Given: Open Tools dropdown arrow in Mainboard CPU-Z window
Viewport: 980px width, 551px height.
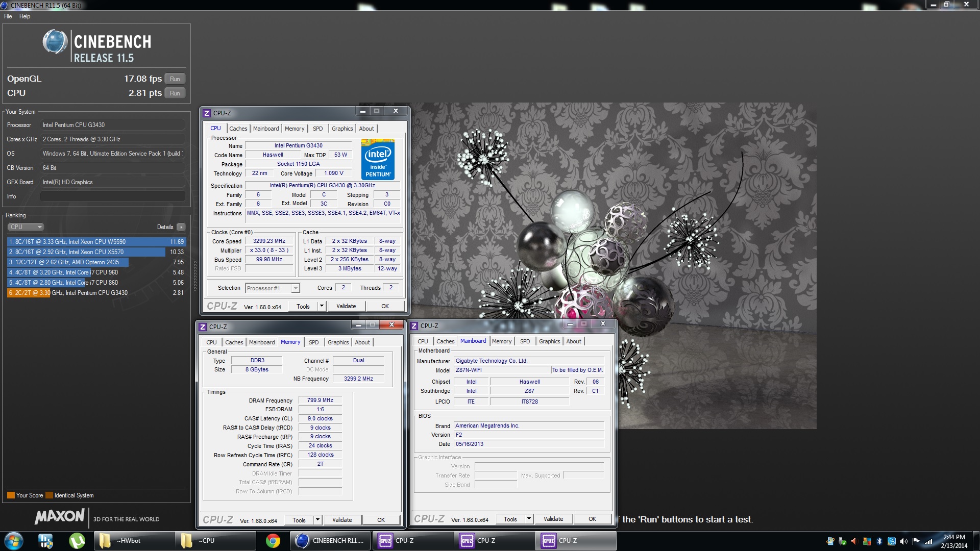Looking at the screenshot, I should (x=529, y=519).
